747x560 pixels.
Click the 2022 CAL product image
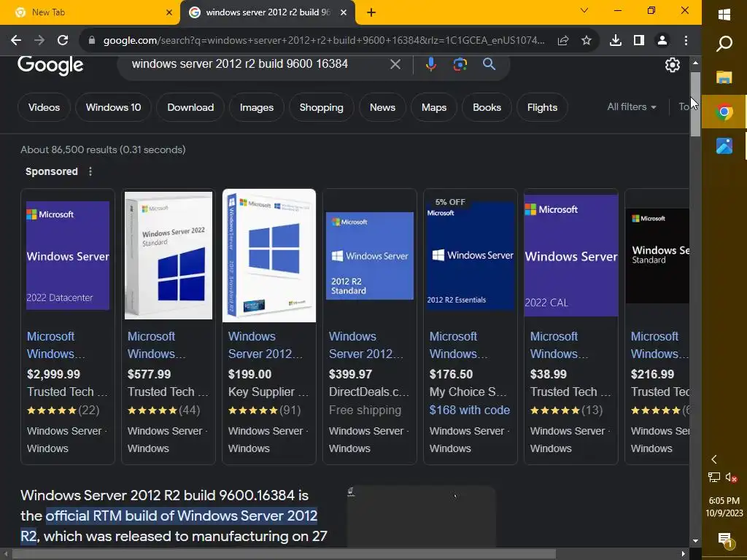click(x=570, y=256)
